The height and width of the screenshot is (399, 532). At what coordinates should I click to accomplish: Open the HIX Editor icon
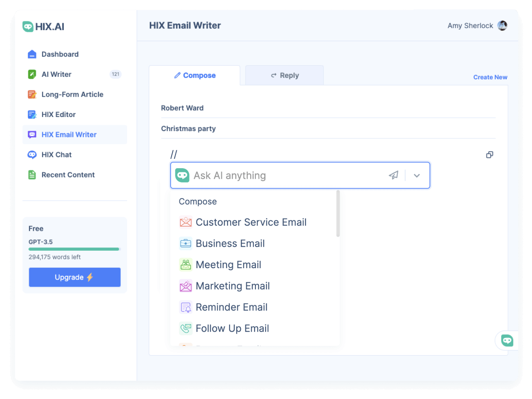(x=32, y=115)
